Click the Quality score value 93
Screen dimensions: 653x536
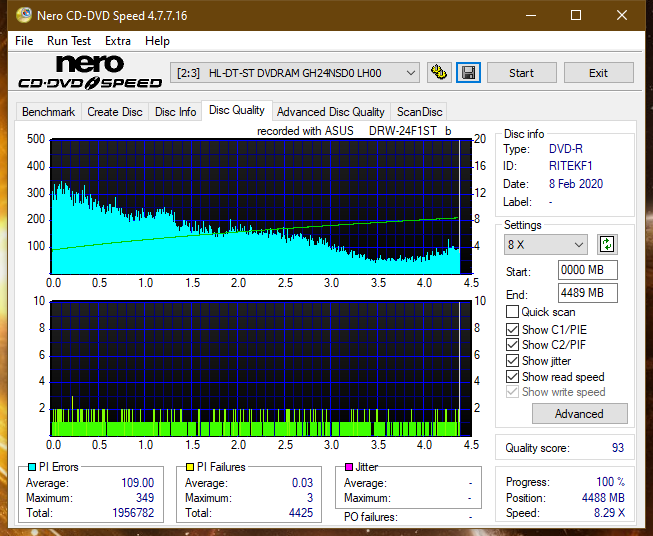(618, 448)
